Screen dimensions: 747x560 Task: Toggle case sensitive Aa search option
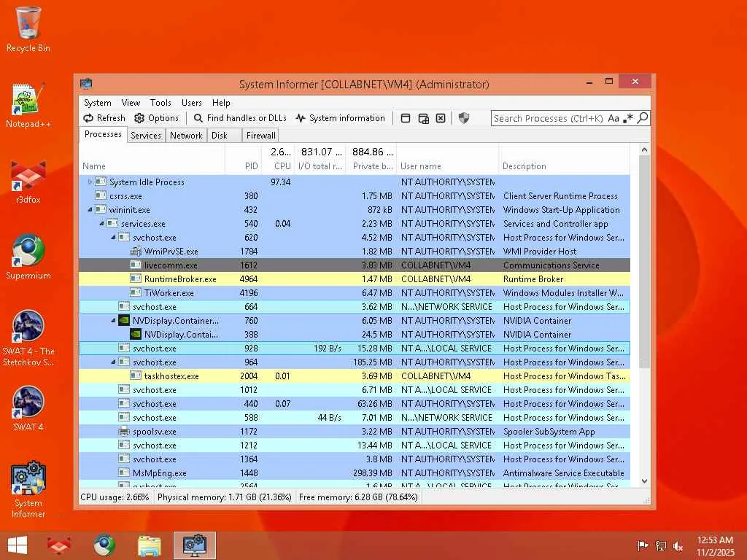614,118
